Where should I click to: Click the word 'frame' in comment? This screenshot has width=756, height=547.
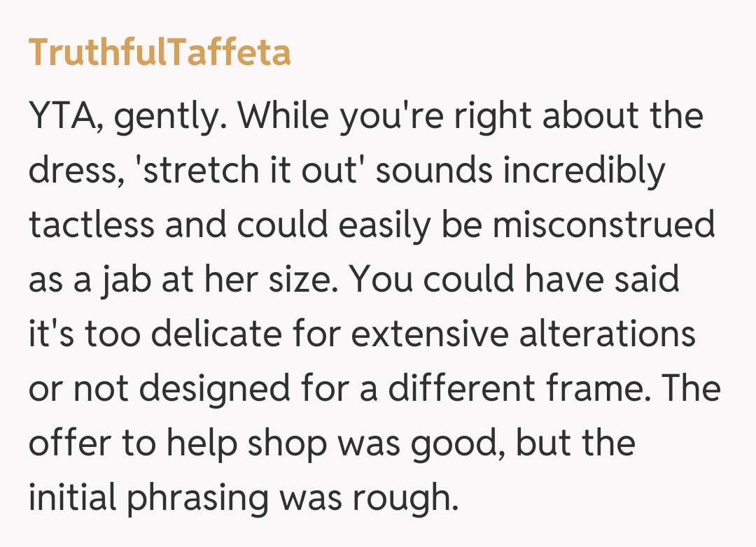(x=603, y=389)
